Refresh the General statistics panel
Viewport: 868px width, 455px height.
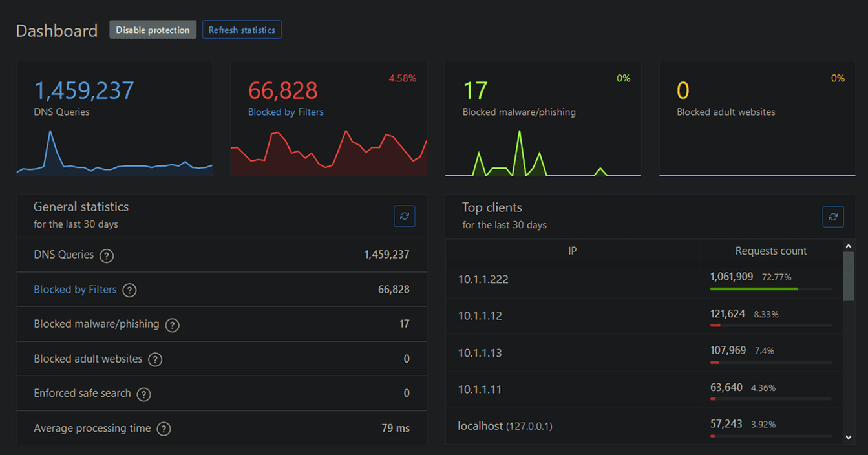pyautogui.click(x=404, y=216)
